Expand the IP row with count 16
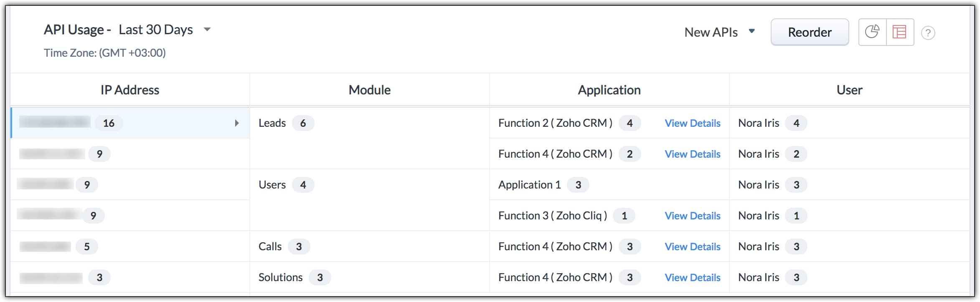The image size is (980, 302). point(236,123)
